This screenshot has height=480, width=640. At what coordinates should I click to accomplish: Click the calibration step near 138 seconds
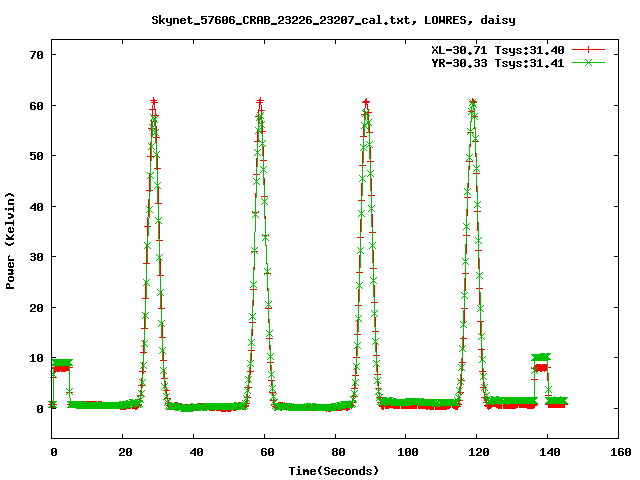coord(541,361)
